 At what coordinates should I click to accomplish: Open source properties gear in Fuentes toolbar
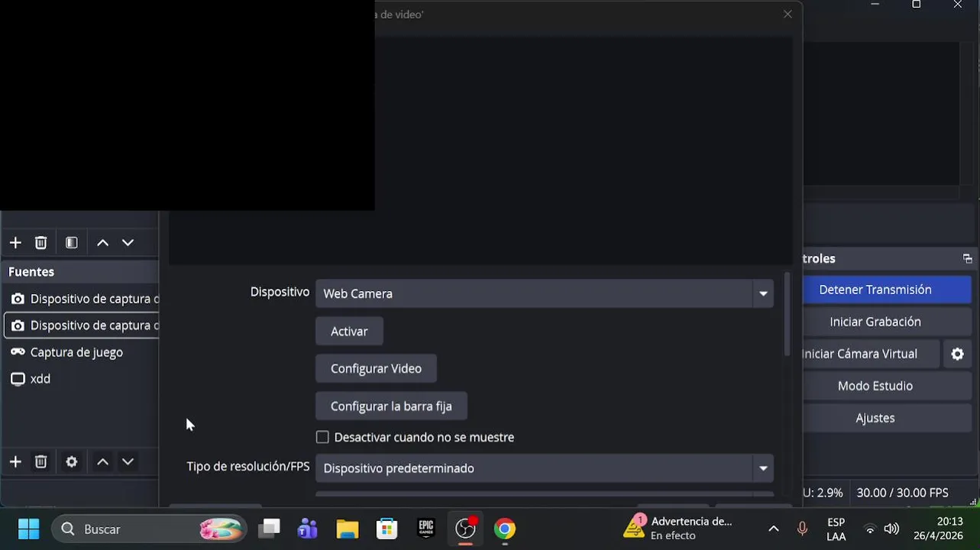click(72, 462)
